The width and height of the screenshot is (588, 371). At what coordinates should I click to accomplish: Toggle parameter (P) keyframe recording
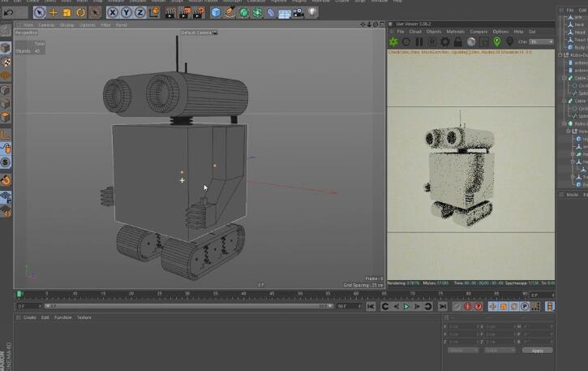click(x=525, y=306)
